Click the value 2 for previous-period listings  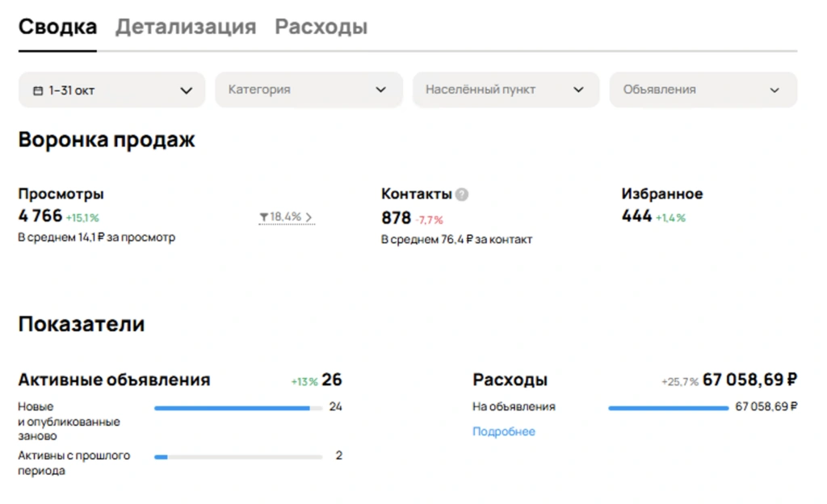338,455
